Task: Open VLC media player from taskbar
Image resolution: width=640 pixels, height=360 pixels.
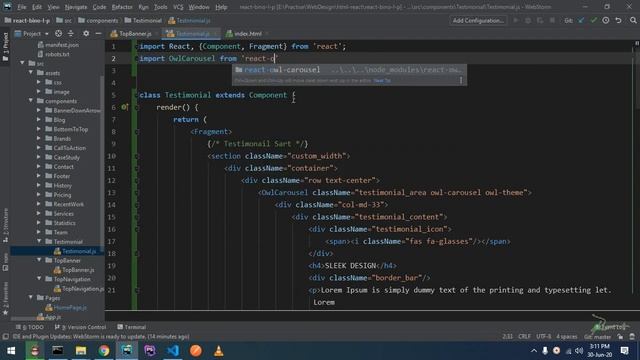Action: pyautogui.click(x=218, y=351)
